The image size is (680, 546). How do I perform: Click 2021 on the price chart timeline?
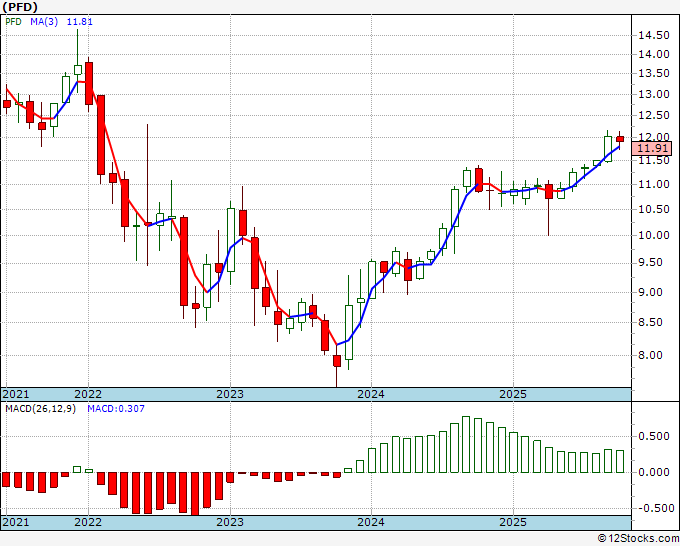point(16,394)
